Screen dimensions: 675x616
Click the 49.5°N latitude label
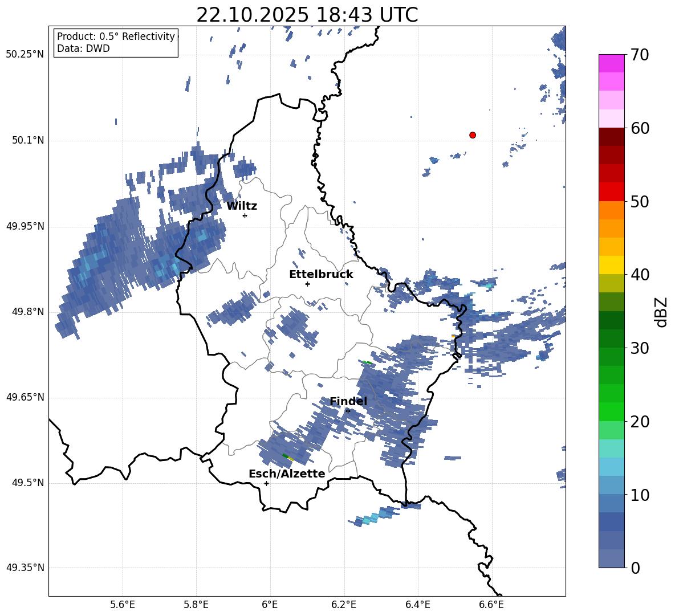coord(29,483)
